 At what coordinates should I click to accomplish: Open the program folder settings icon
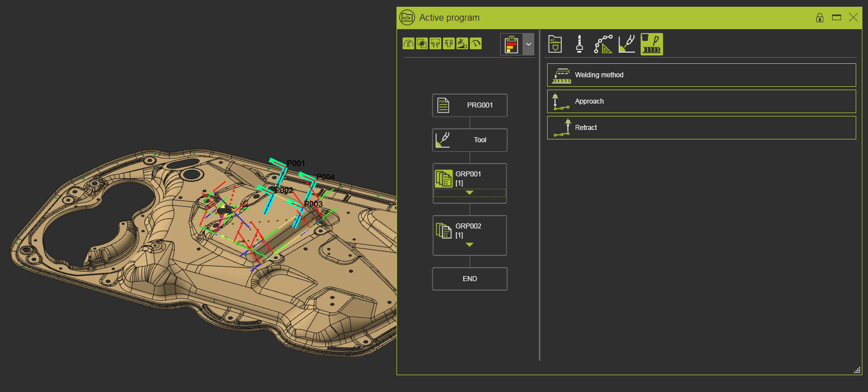pos(555,44)
